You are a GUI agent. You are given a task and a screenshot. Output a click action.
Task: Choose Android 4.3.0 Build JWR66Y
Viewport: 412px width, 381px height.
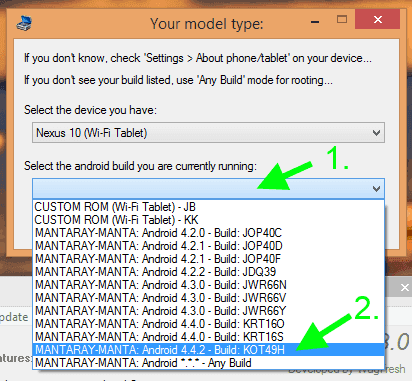pyautogui.click(x=209, y=311)
